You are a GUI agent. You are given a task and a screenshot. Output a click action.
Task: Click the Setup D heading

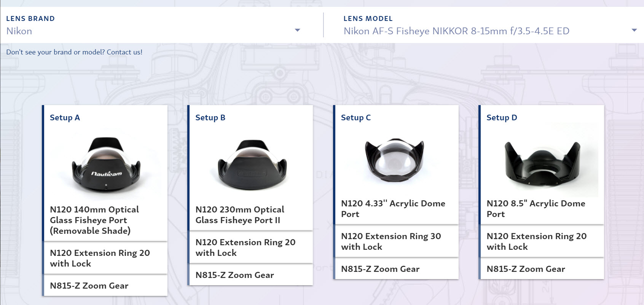[x=502, y=118]
